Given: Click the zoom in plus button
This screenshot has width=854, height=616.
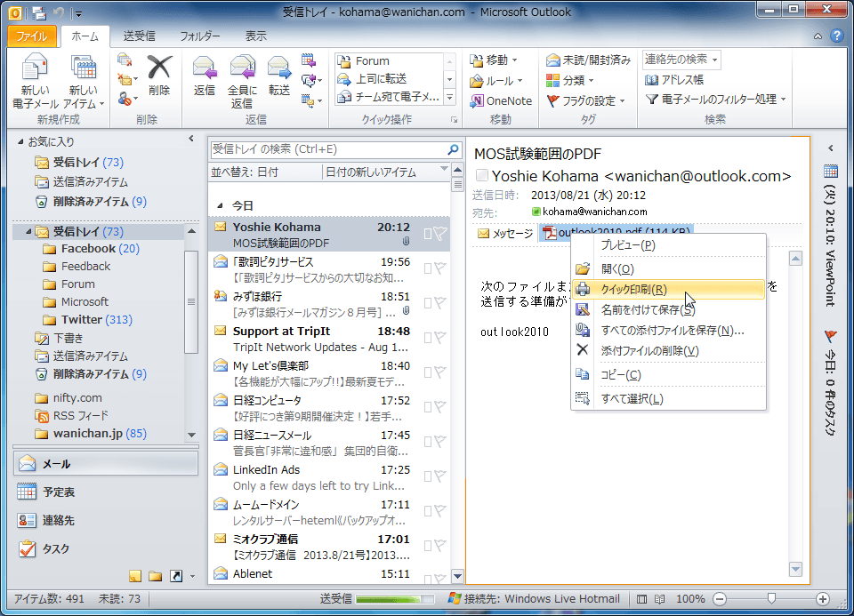Looking at the screenshot, I should 822,599.
